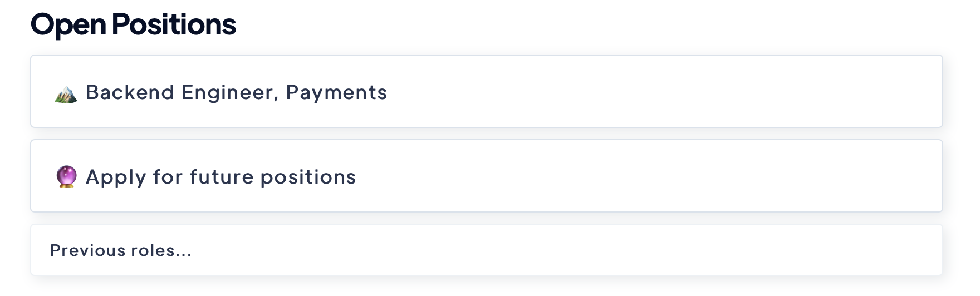Open Apply for future positions listing

(x=220, y=177)
